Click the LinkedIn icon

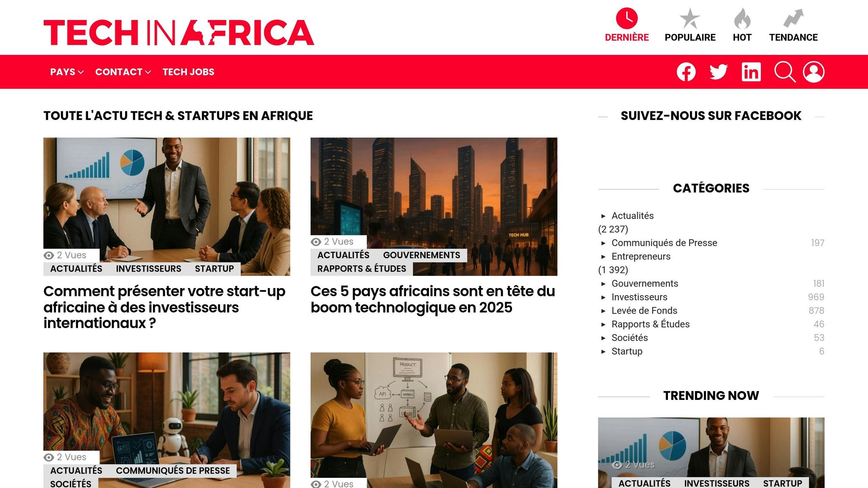[751, 72]
